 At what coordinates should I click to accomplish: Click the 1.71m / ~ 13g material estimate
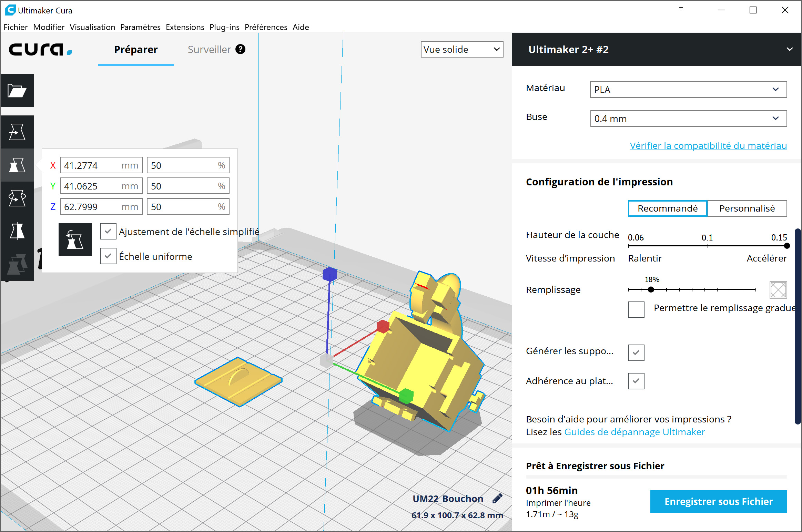click(552, 514)
